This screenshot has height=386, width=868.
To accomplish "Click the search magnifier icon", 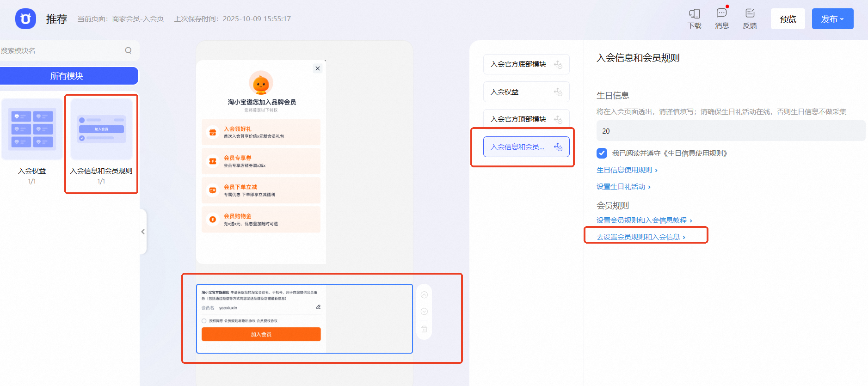I will pyautogui.click(x=128, y=50).
